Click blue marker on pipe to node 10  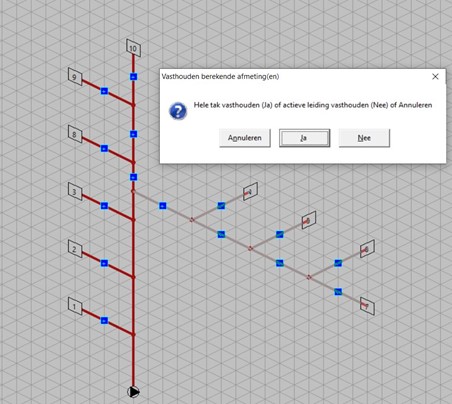(x=133, y=77)
